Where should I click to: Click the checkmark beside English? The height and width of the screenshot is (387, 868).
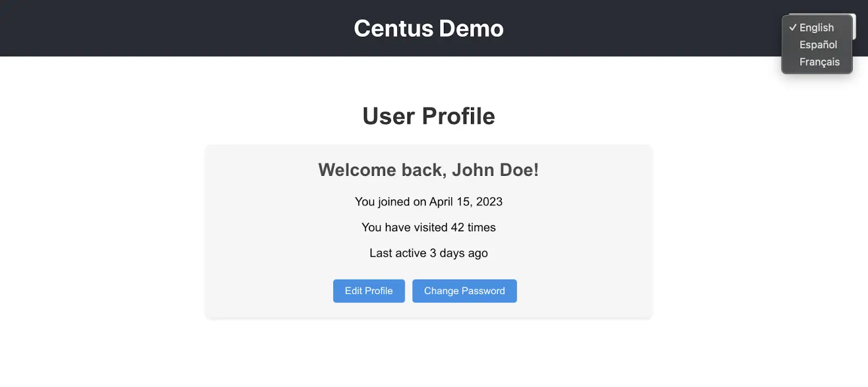(793, 28)
